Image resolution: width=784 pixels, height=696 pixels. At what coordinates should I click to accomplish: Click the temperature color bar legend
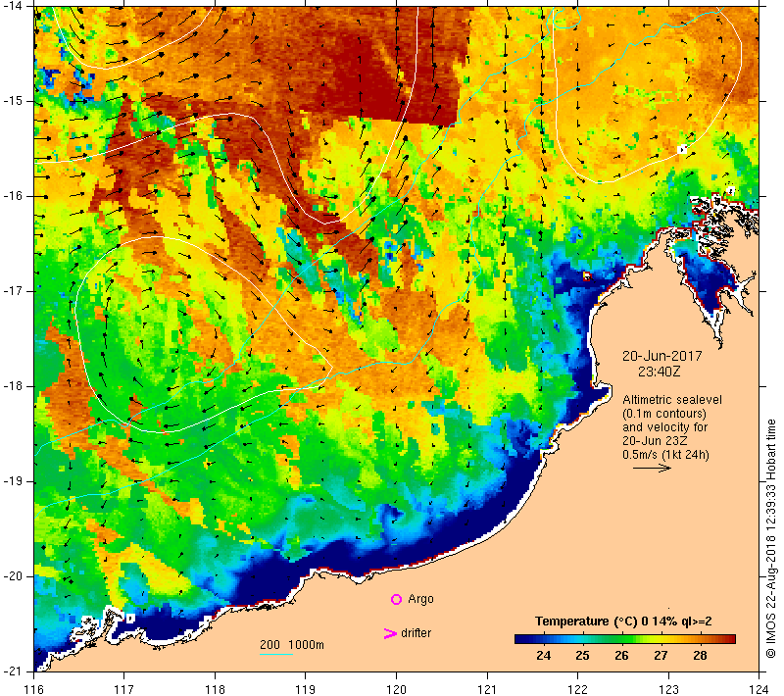coord(625,639)
